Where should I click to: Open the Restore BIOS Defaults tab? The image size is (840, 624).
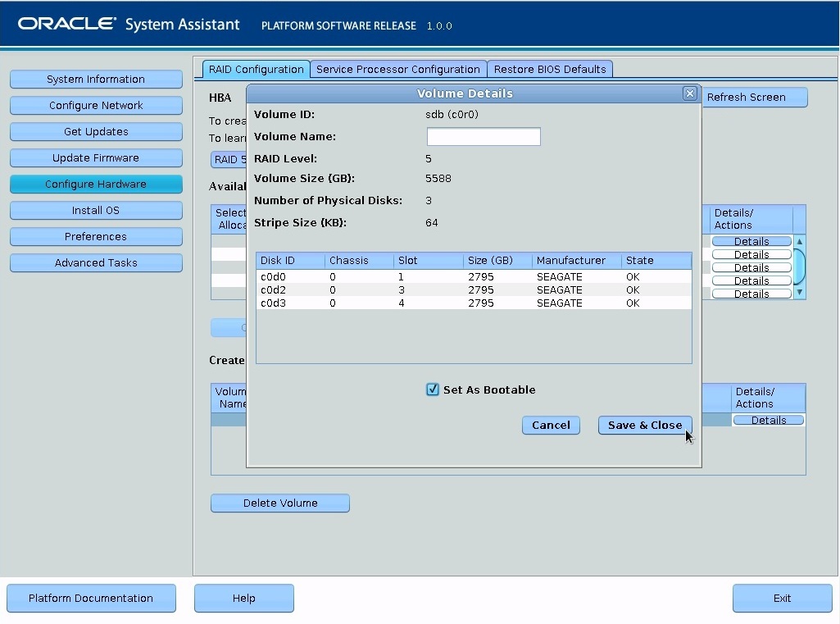[550, 69]
